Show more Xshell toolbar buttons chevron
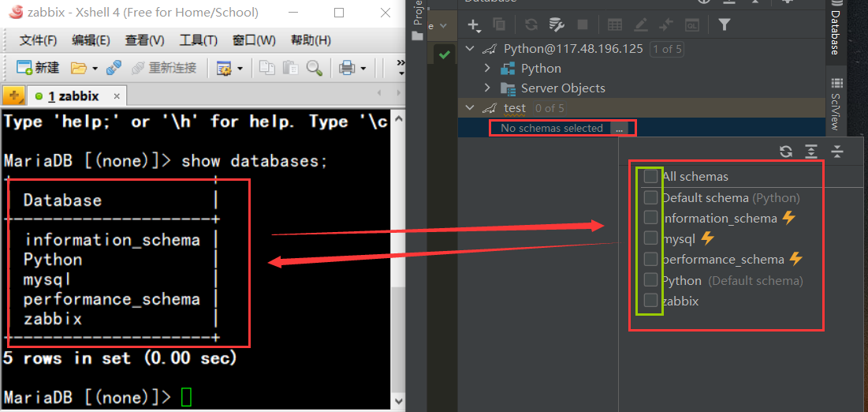Screen dimensions: 868x412 pyautogui.click(x=401, y=68)
